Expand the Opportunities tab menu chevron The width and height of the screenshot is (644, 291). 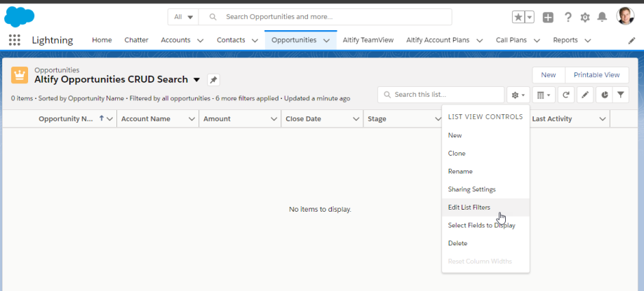coord(326,41)
